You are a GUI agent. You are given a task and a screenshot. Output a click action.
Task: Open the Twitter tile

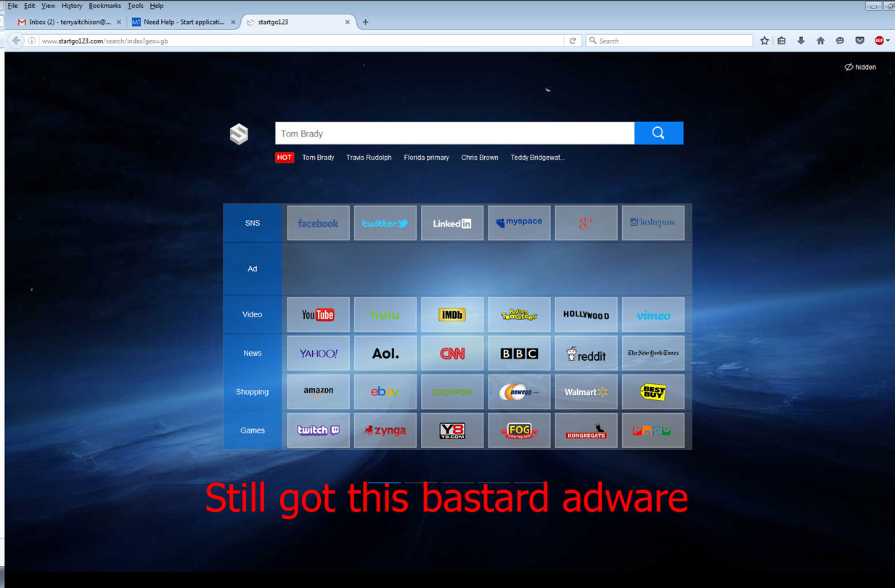[385, 223]
